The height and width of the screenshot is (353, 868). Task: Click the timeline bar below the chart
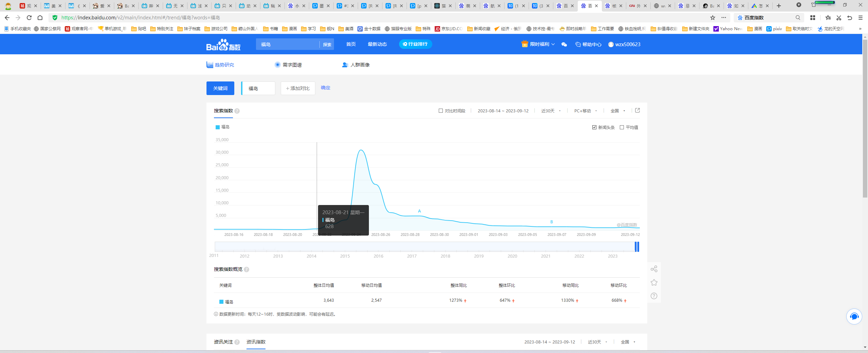click(427, 247)
